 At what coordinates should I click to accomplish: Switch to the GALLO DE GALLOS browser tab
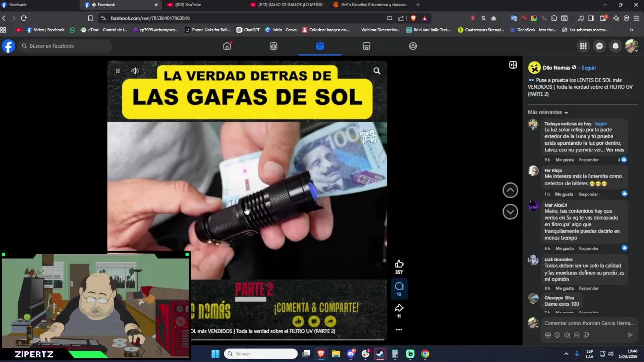click(287, 5)
